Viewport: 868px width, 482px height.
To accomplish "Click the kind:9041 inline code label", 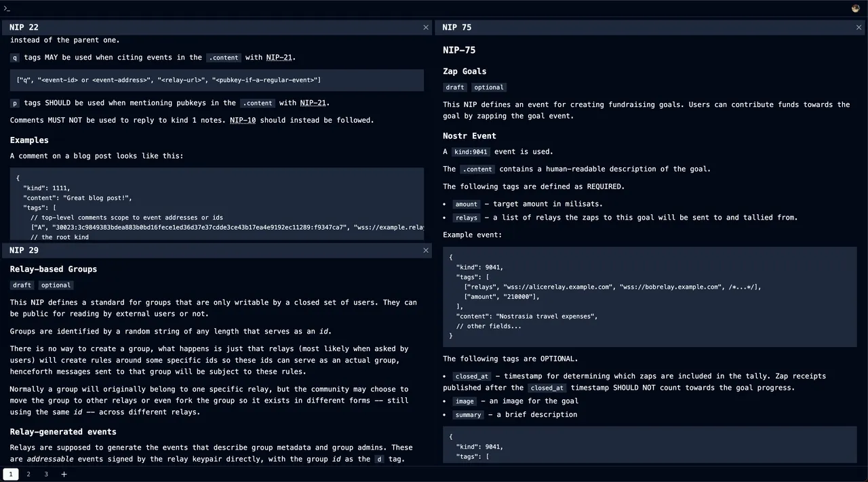I will (x=471, y=152).
